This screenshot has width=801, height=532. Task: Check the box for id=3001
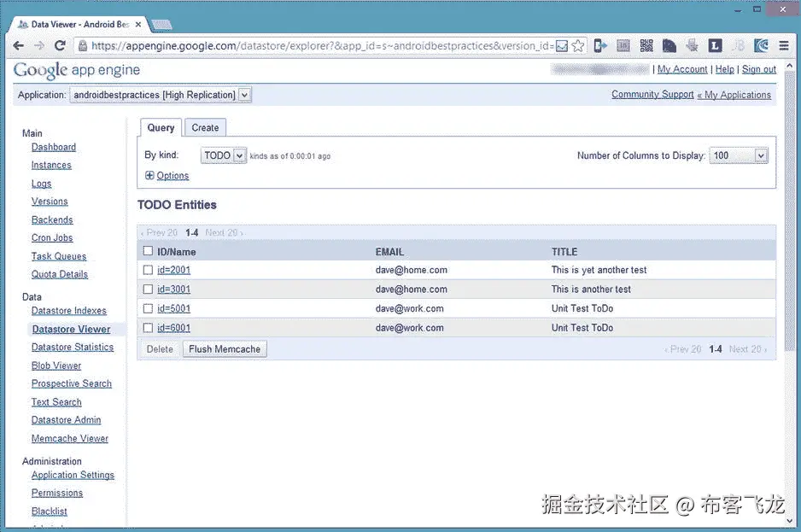point(148,289)
